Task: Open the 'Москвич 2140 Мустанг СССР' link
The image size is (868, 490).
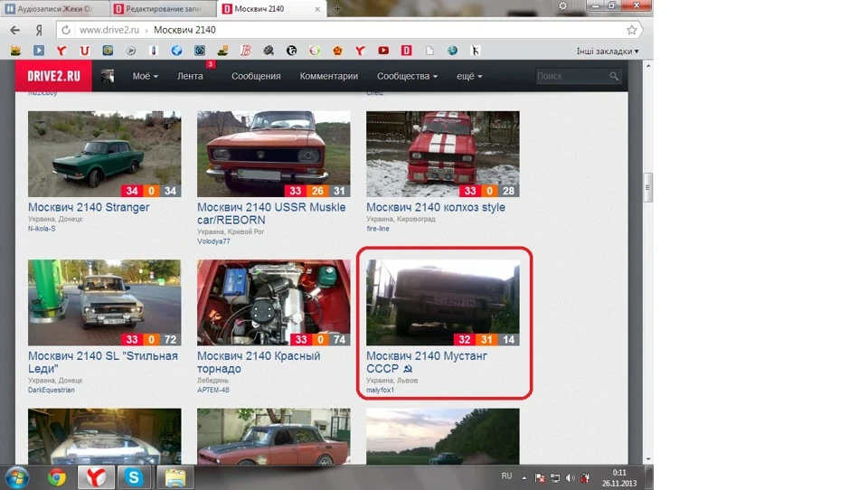Action: pos(427,363)
